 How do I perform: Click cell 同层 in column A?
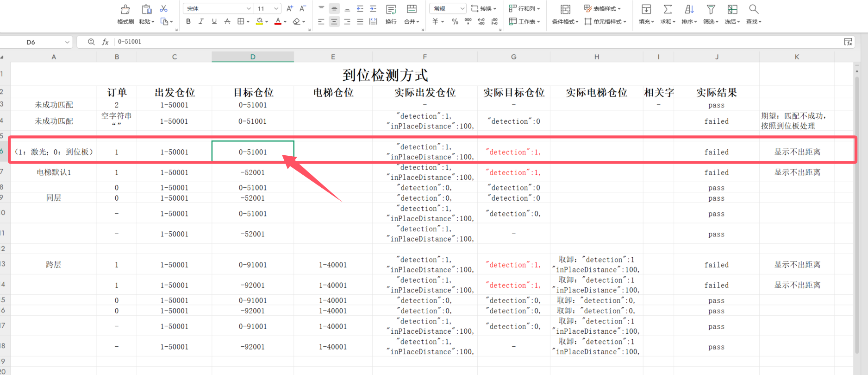pyautogui.click(x=54, y=198)
